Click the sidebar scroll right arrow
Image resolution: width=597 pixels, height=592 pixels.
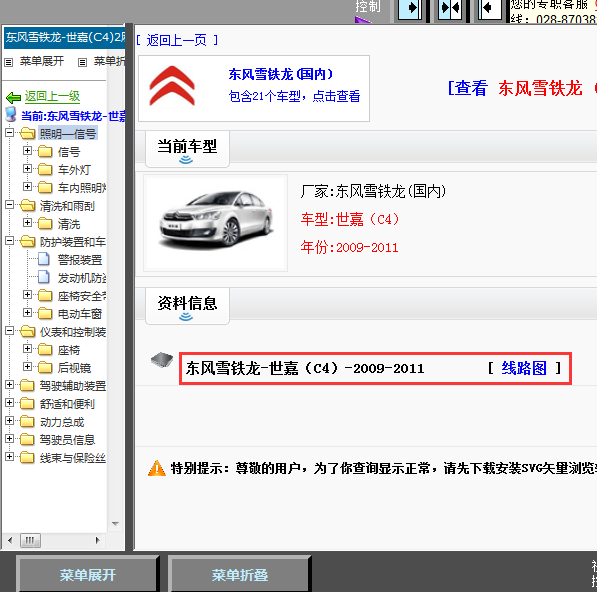point(97,540)
